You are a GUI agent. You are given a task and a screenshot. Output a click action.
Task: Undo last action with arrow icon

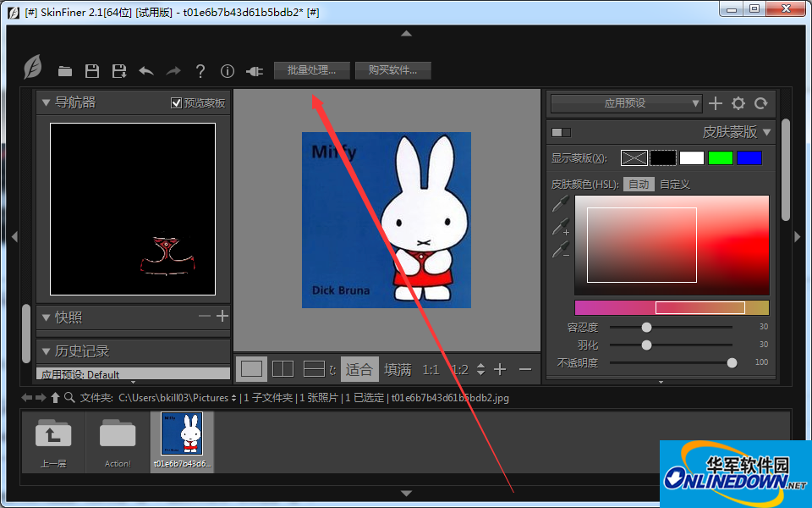tap(146, 71)
